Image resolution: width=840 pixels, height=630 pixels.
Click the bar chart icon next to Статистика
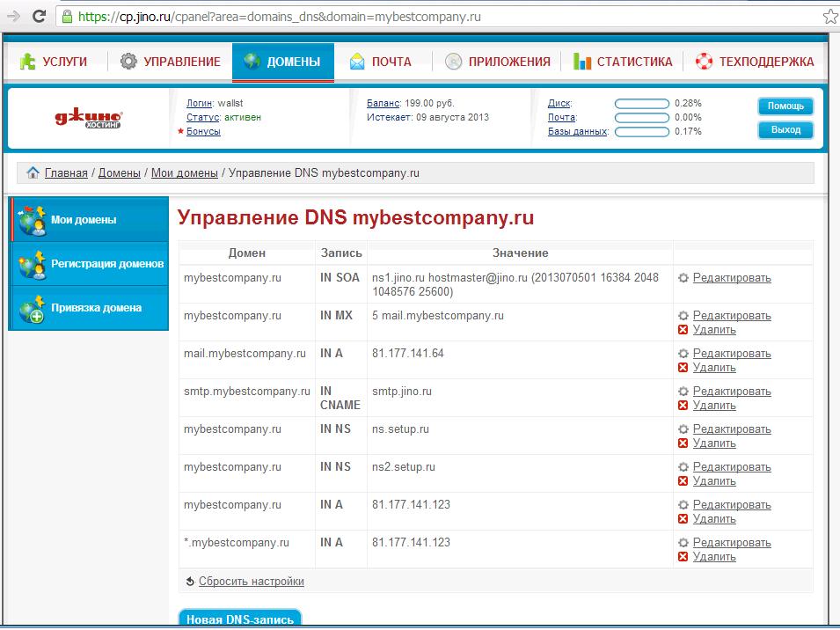tap(581, 62)
